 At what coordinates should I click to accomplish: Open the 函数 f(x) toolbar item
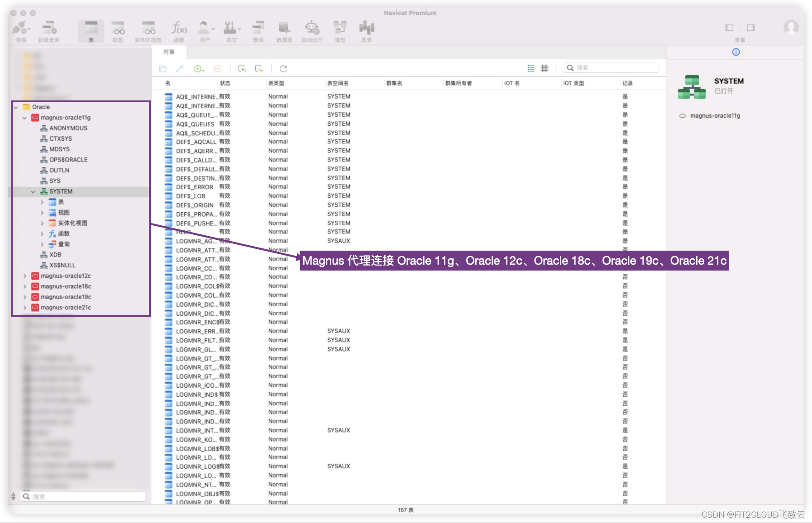tap(179, 31)
